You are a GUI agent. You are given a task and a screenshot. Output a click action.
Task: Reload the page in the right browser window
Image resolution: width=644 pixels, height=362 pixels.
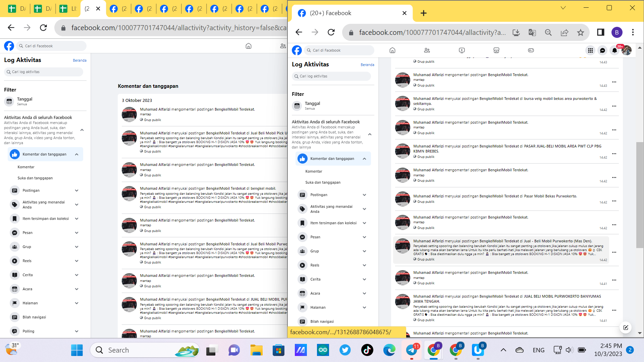(x=331, y=32)
